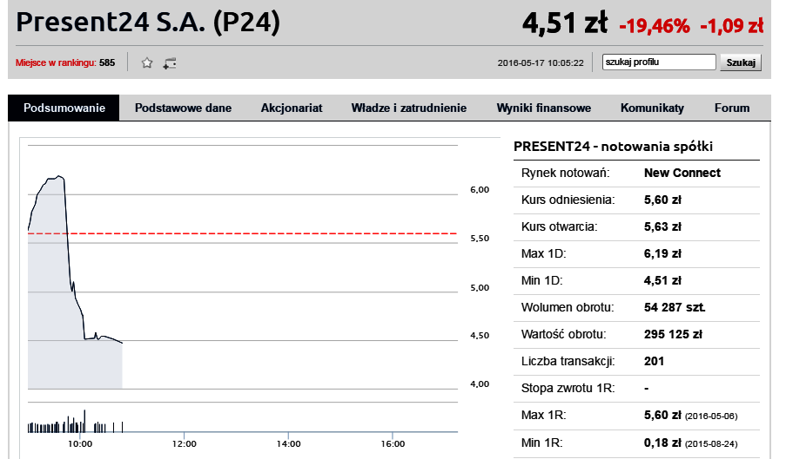Screen dimensions: 786x459
Task: Click the price line peak on chart
Action: coord(59,176)
